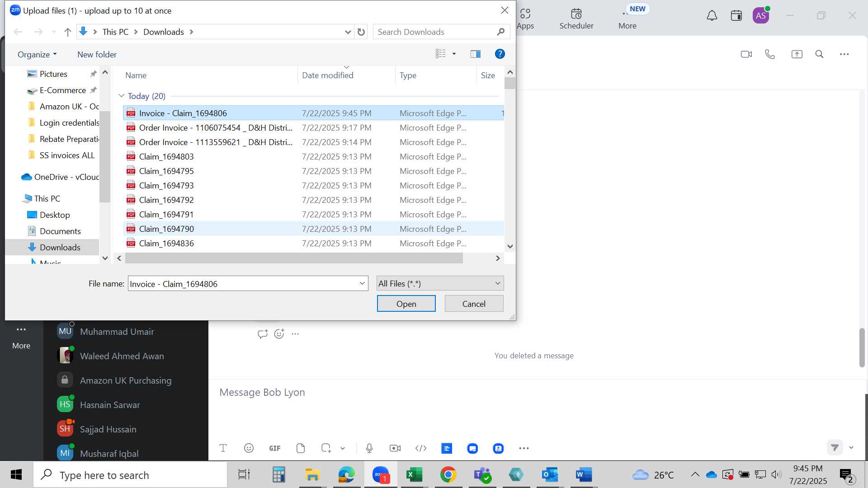Open the send options dropdown arrow
The height and width of the screenshot is (488, 868).
tap(851, 447)
